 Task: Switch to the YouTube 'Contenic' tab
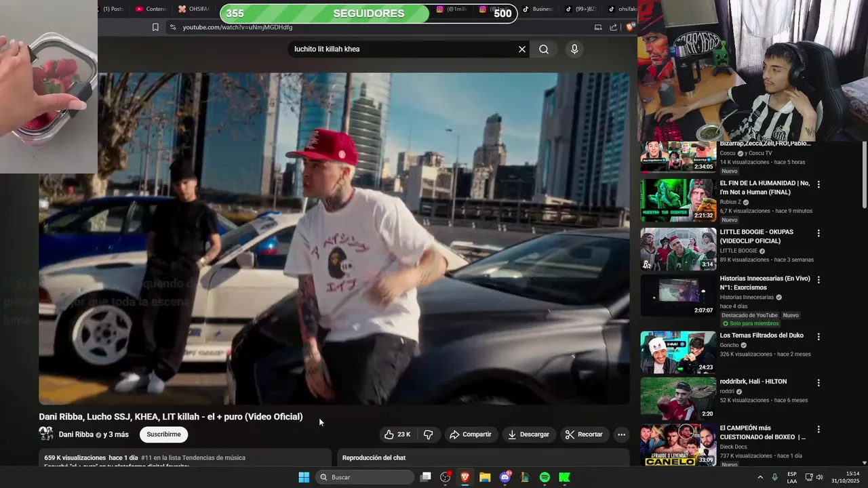(x=151, y=9)
